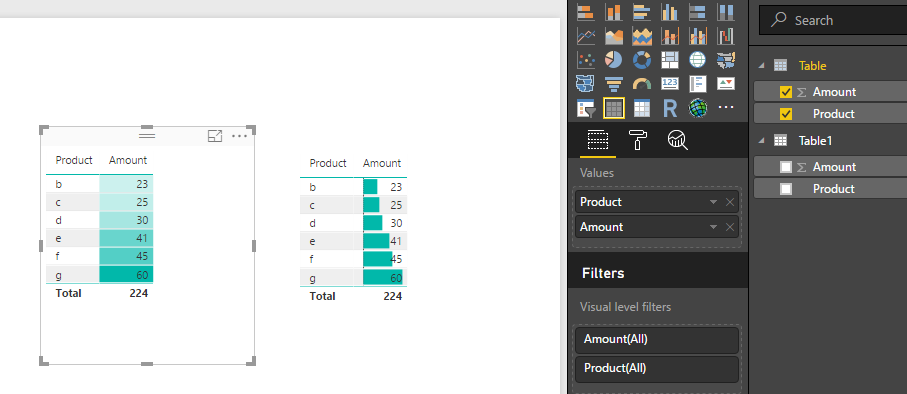
Task: Uncheck Amount field under Table
Action: pyautogui.click(x=786, y=92)
